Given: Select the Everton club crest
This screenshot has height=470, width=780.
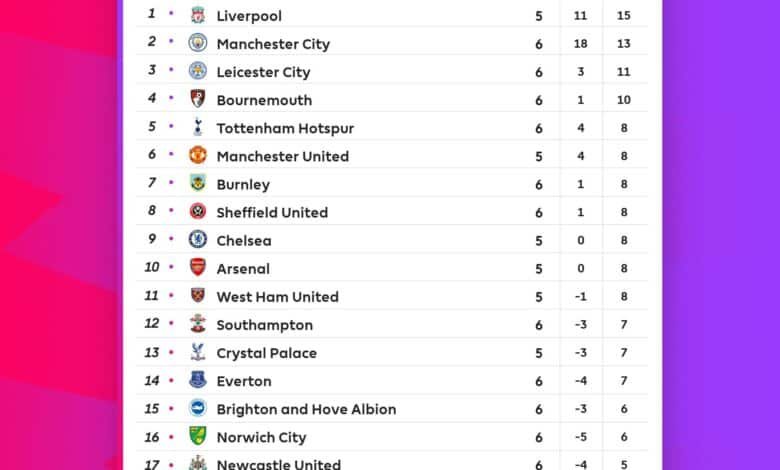Looking at the screenshot, I should 197,380.
